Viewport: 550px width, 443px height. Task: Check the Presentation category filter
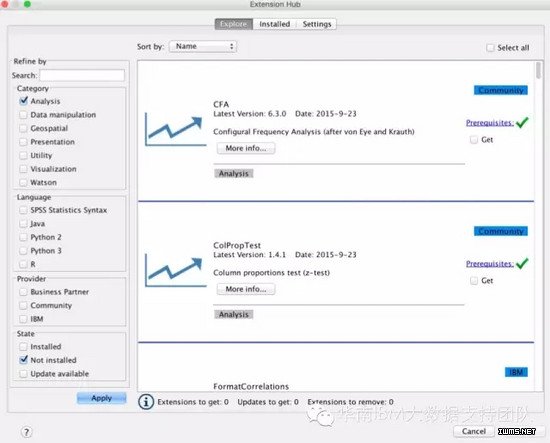click(23, 142)
